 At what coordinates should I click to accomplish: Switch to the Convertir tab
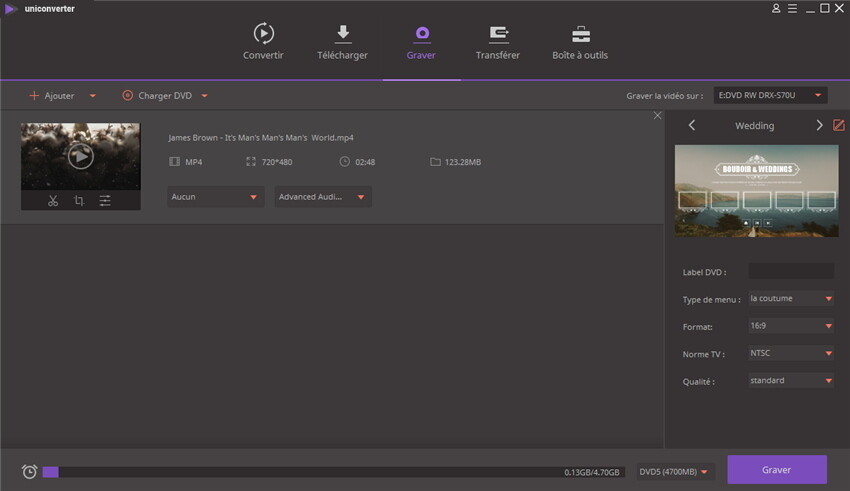(263, 41)
